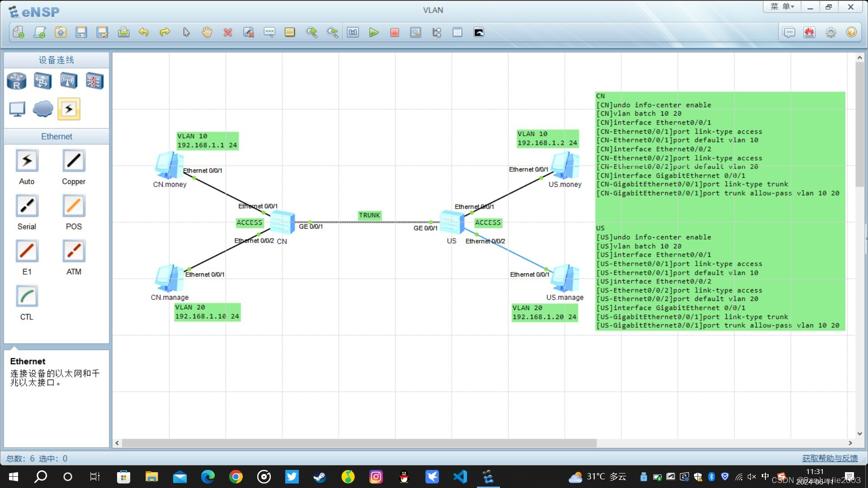This screenshot has width=868, height=488.
Task: Open the 获取帮助与反馈 link
Action: click(830, 458)
